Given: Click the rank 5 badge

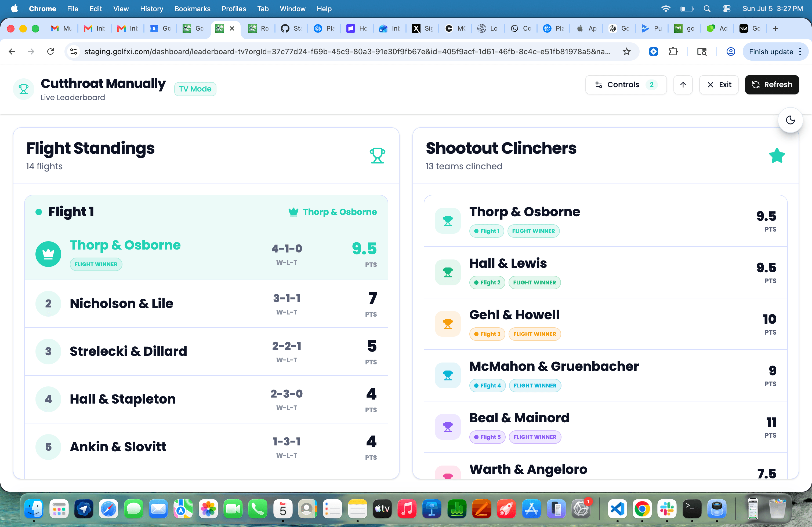Looking at the screenshot, I should (x=48, y=447).
